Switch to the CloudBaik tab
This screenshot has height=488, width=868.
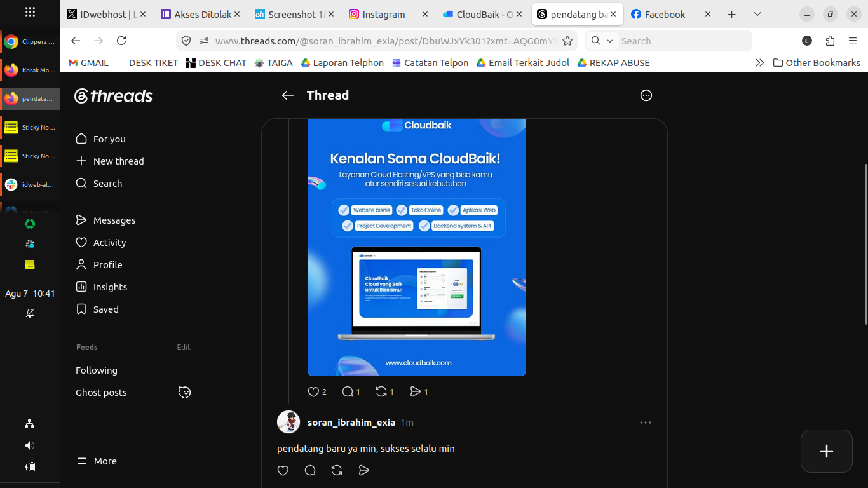coord(483,14)
